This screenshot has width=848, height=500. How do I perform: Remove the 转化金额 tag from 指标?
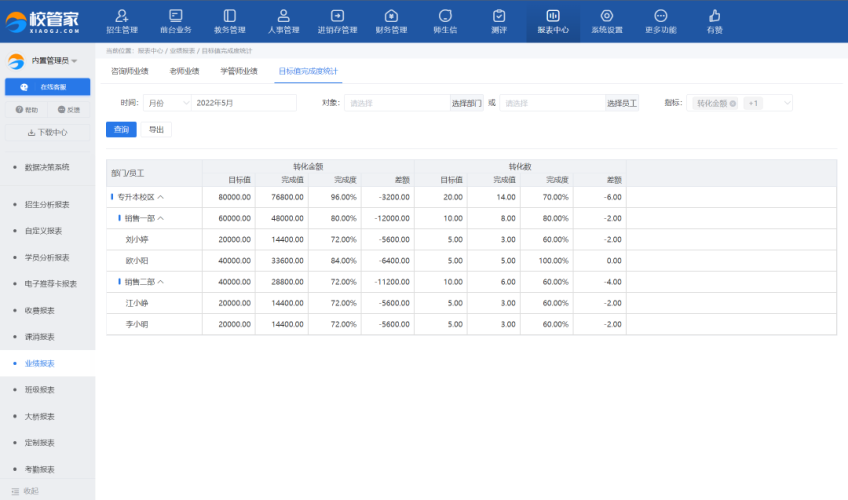coord(733,103)
